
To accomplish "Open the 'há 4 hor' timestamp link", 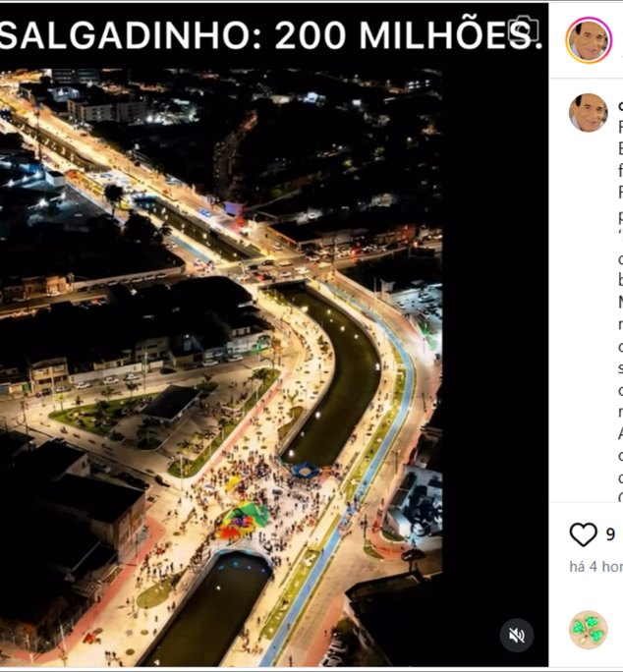I will pyautogui.click(x=596, y=567).
